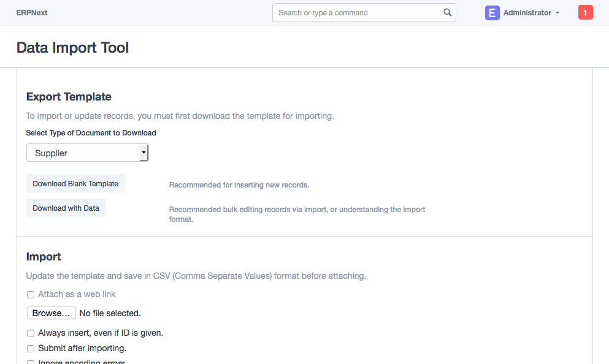Click the purple Administrator avatar icon
This screenshot has width=609, height=364.
[492, 13]
